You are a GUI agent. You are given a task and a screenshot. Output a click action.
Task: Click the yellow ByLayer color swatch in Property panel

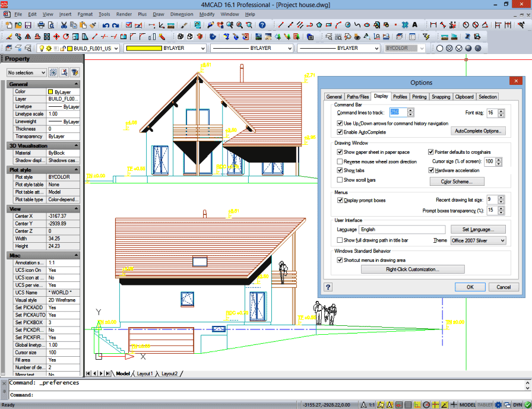(50, 92)
